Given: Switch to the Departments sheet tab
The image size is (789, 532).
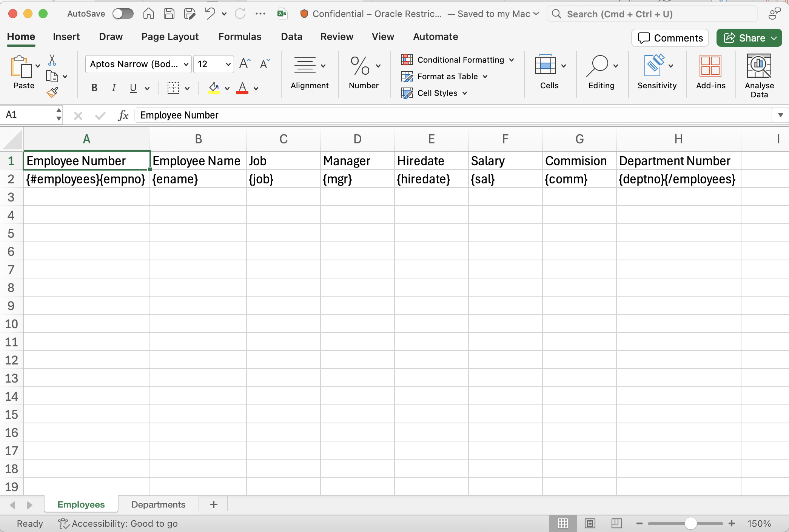Looking at the screenshot, I should click(158, 504).
